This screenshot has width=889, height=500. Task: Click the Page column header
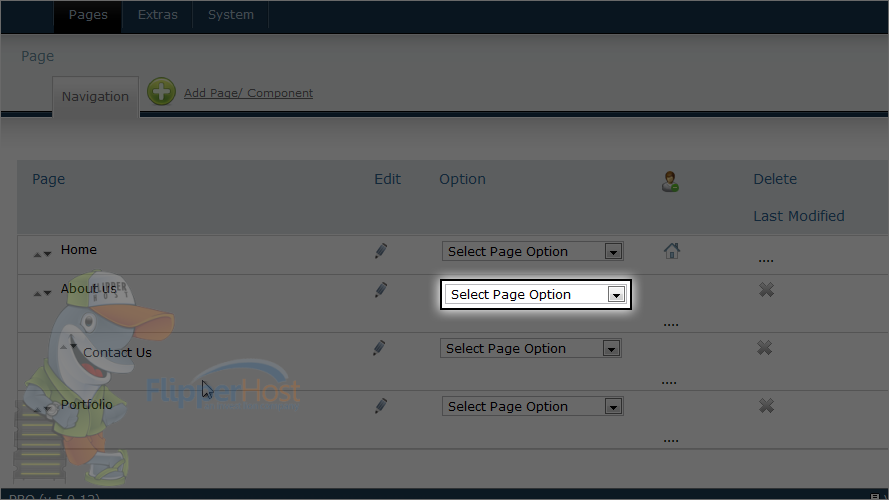click(x=49, y=180)
